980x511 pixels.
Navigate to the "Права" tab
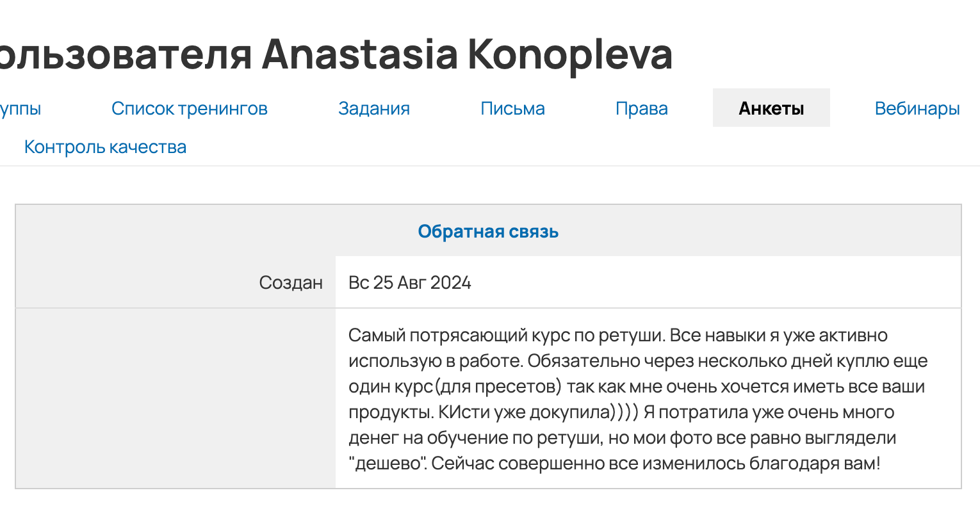pos(641,108)
